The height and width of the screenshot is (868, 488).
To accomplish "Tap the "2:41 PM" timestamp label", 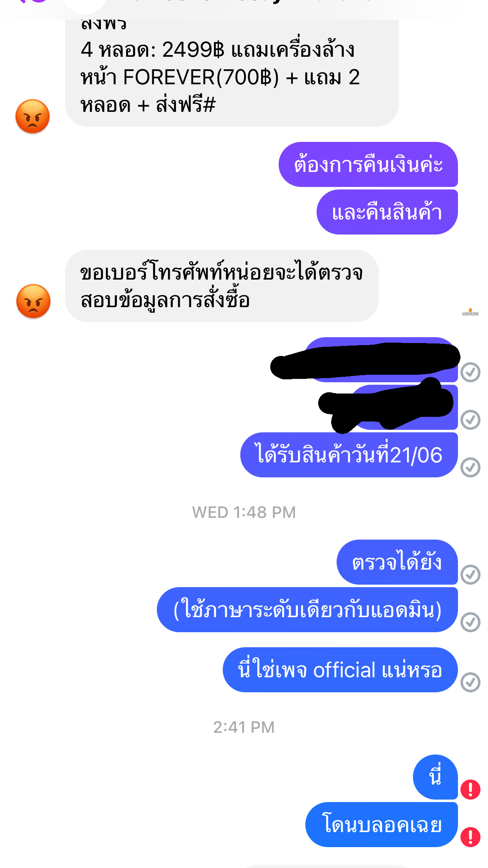I will pos(244,727).
